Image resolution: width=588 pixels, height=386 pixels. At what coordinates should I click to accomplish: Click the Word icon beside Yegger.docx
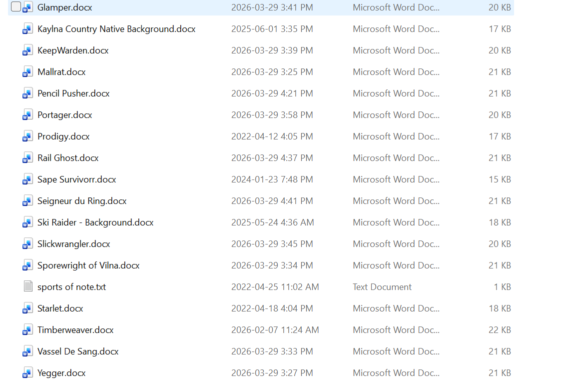27,373
